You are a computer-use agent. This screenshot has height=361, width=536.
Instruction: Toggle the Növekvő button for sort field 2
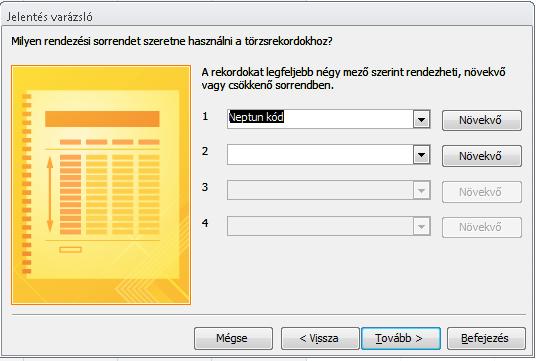[482, 156]
